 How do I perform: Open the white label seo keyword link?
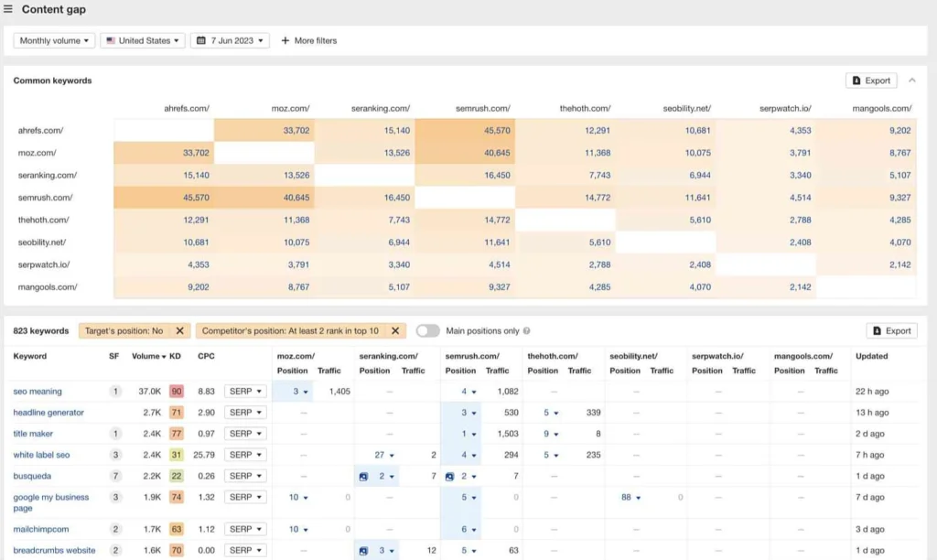[41, 455]
